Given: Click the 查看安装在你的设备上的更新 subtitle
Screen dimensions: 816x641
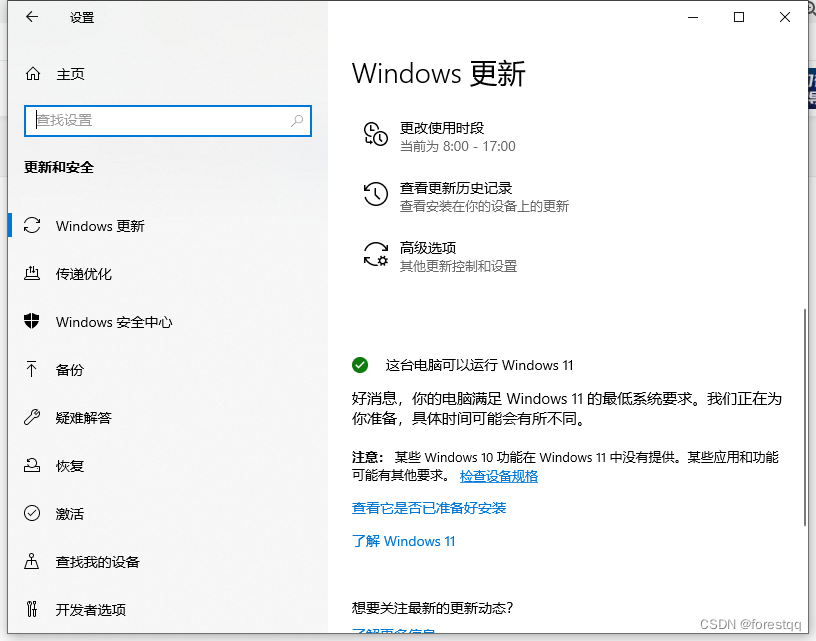Looking at the screenshot, I should (x=484, y=206).
